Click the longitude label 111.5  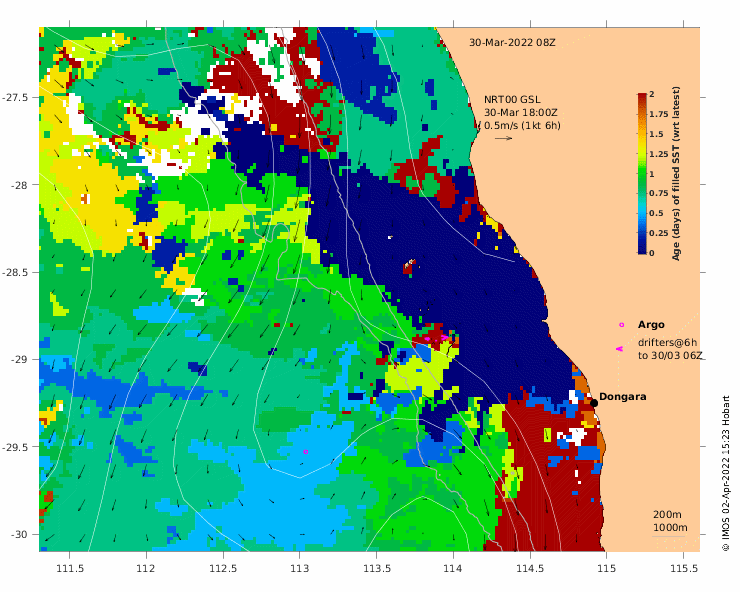(70, 568)
